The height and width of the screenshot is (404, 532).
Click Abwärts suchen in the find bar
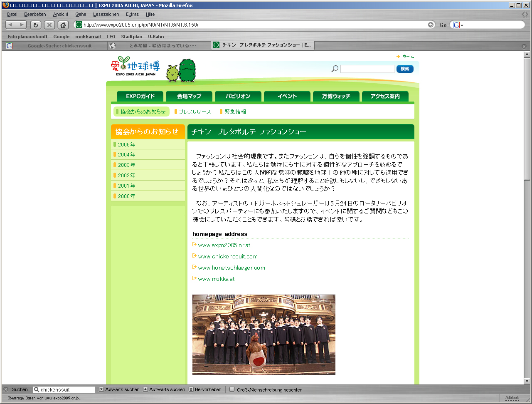(119, 389)
